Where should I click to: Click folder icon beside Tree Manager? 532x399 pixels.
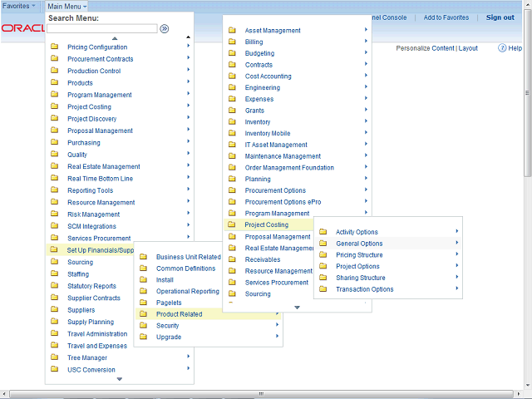tap(54, 357)
